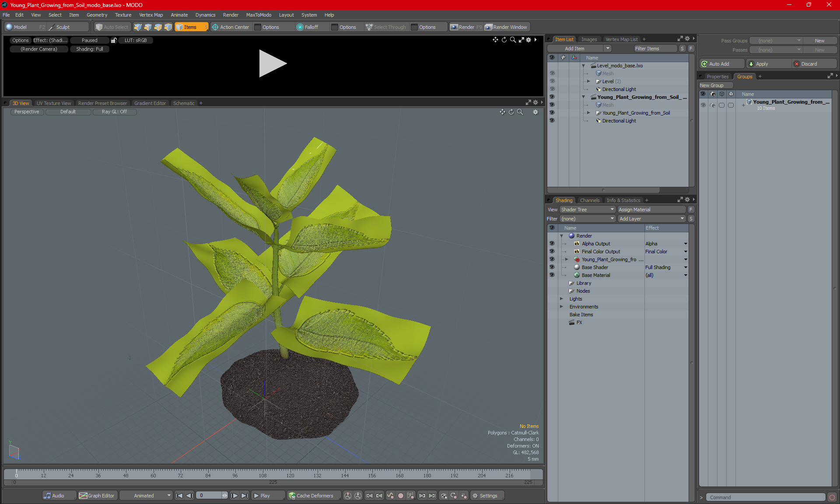Image resolution: width=840 pixels, height=504 pixels.
Task: Open the Add Layer dropdown
Action: tap(651, 219)
